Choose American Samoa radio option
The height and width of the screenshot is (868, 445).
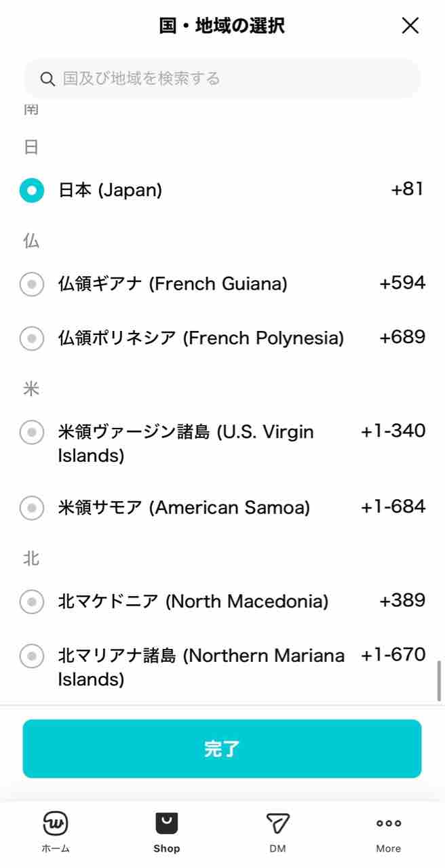(32, 508)
